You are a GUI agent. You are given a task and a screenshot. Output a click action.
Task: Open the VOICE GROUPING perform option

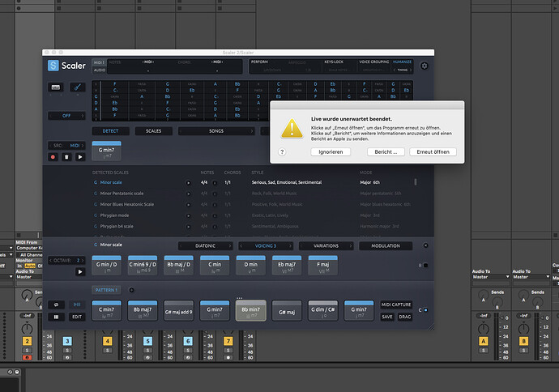click(374, 62)
